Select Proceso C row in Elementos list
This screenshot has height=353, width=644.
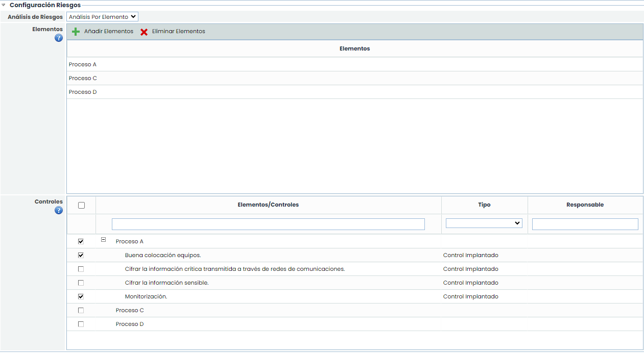[x=83, y=79]
